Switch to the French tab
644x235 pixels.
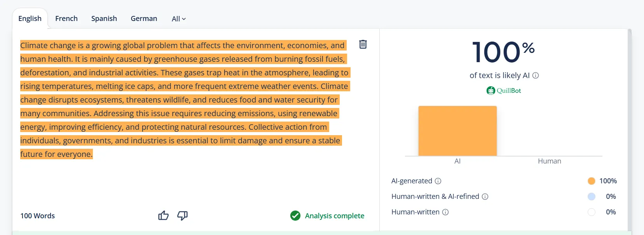(x=66, y=18)
